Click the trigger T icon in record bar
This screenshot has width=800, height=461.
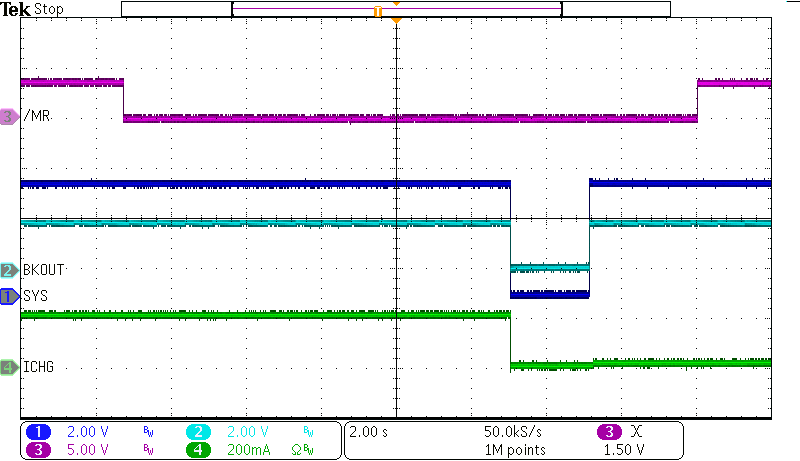[377, 11]
